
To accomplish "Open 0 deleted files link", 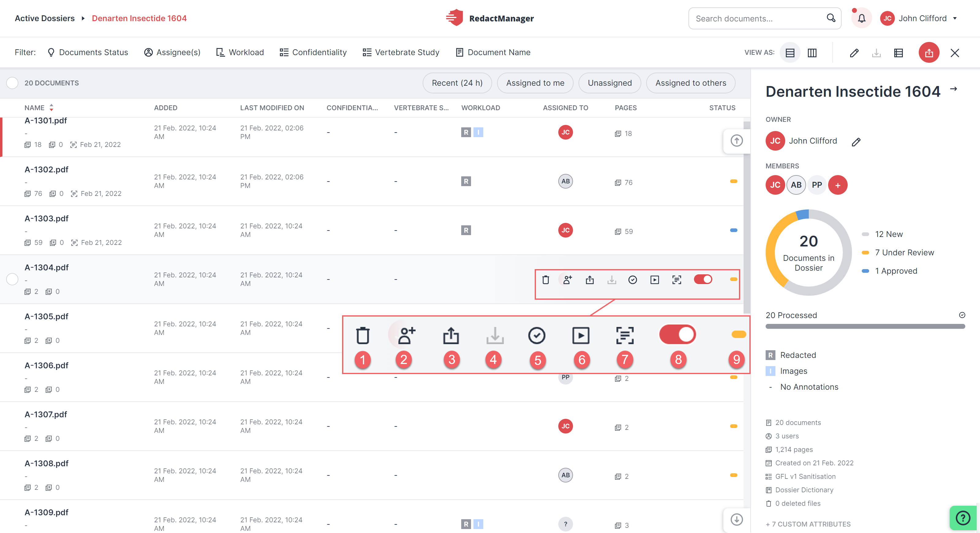I will [x=793, y=503].
